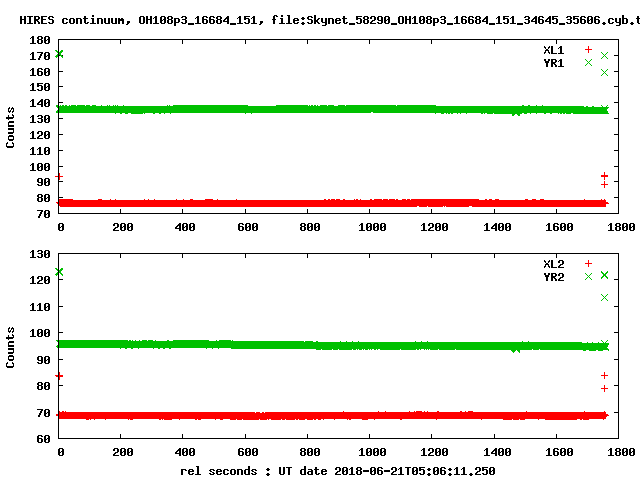
Task: Click the green outlier near 113 at lower plot end
Action: click(604, 298)
